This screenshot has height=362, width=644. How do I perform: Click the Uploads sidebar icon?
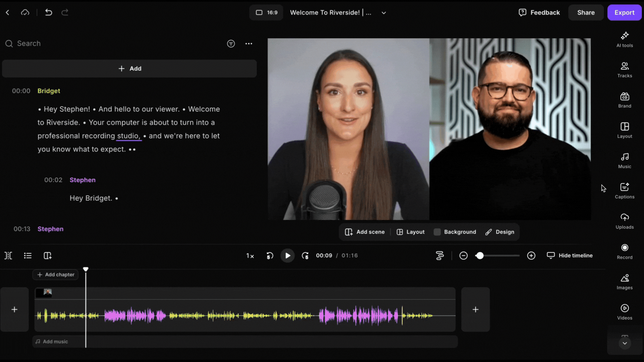624,221
